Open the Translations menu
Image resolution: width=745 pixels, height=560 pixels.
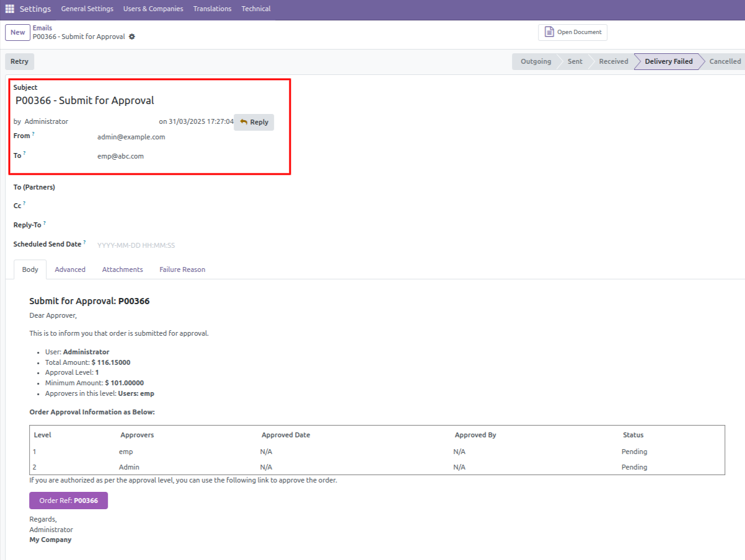point(212,9)
